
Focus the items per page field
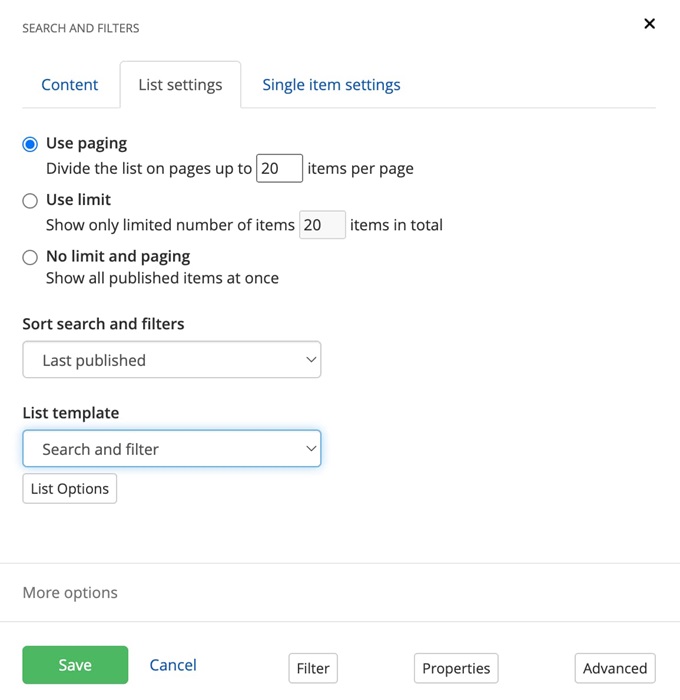(x=280, y=168)
